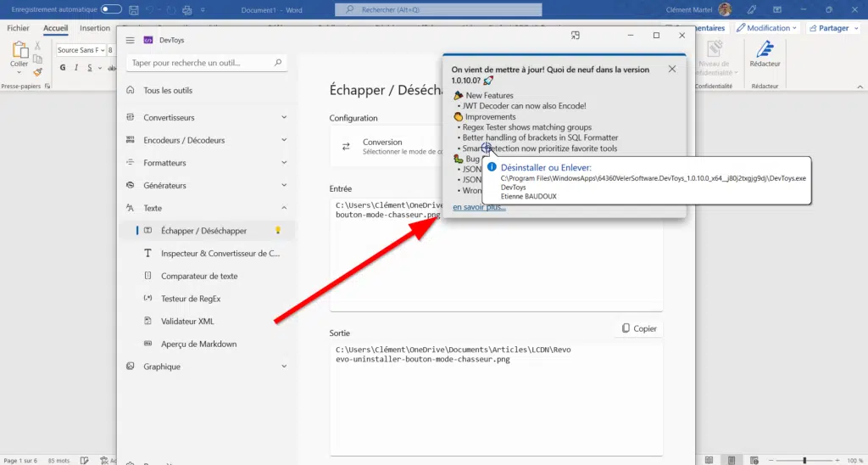This screenshot has width=868, height=465.
Task: Open the Coller paste options arrow
Action: [19, 72]
